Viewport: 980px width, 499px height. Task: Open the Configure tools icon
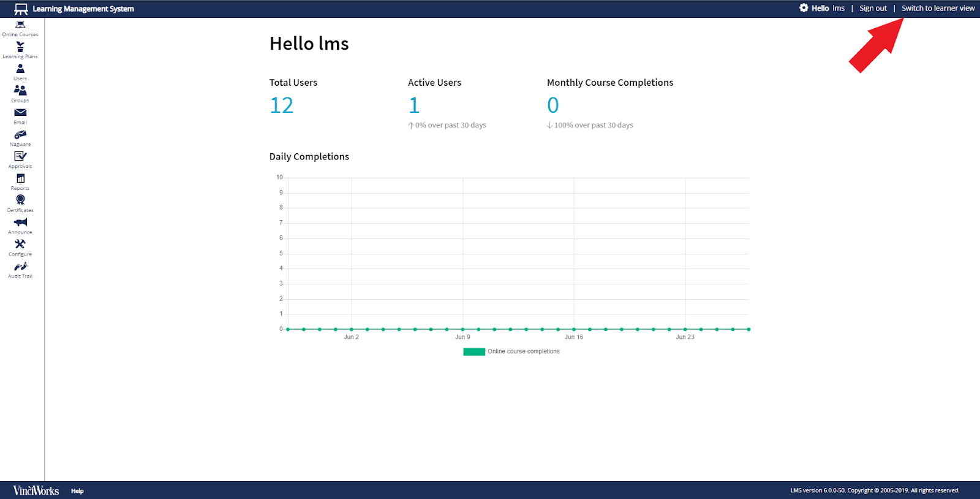coord(20,245)
